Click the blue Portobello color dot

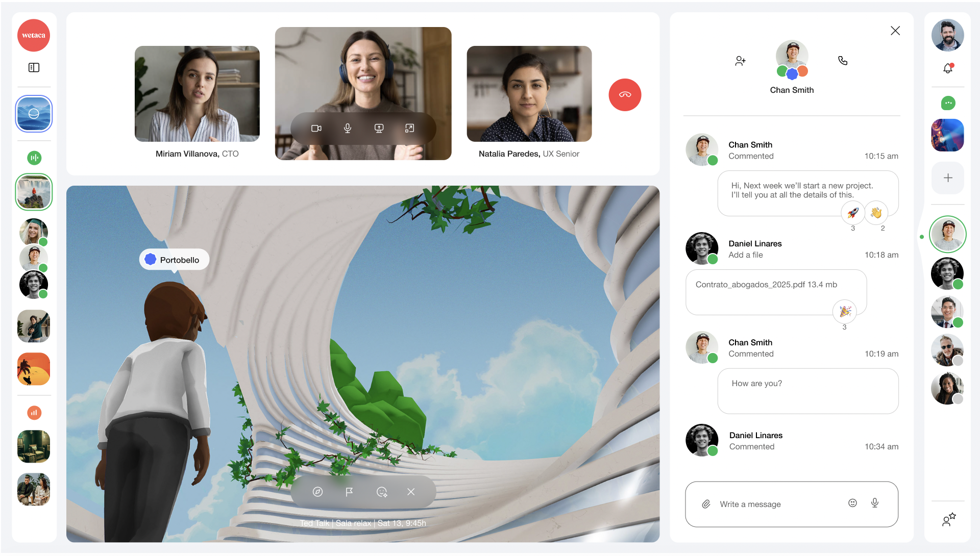151,260
